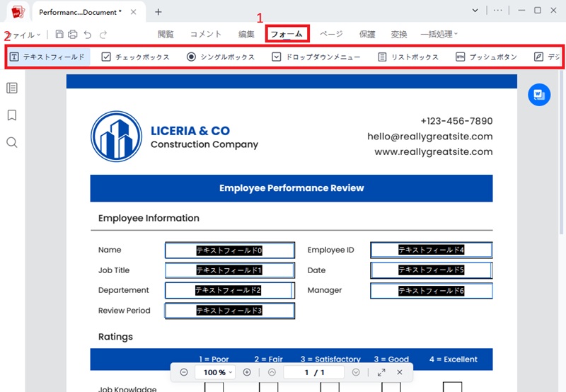Image resolution: width=566 pixels, height=392 pixels.
Task: Click the +123-456-7890 phone text
Action: tap(456, 121)
